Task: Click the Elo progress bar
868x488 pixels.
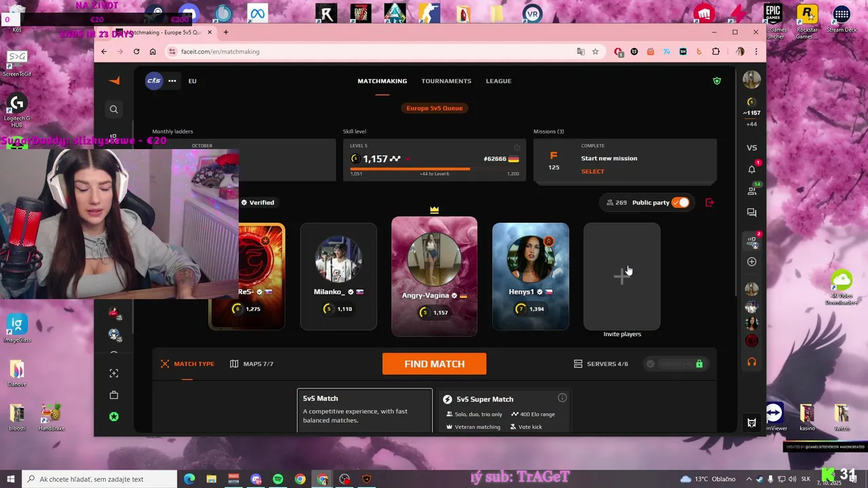Action: (x=435, y=169)
